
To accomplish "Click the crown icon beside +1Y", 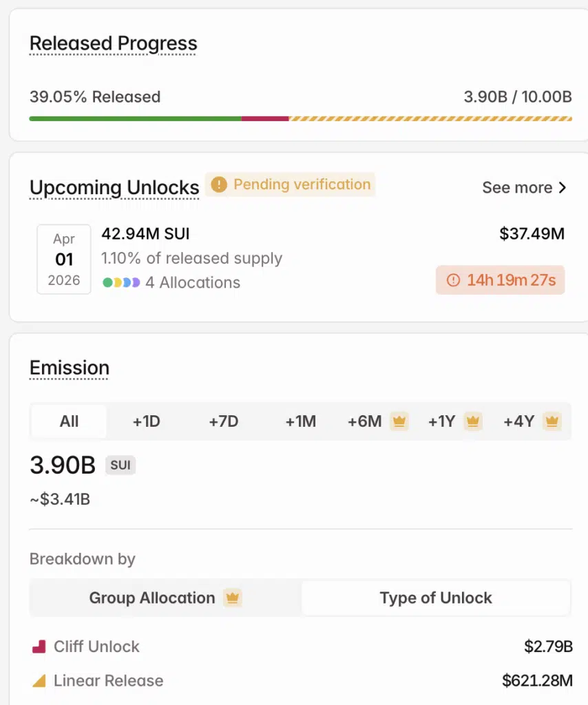I will [473, 421].
